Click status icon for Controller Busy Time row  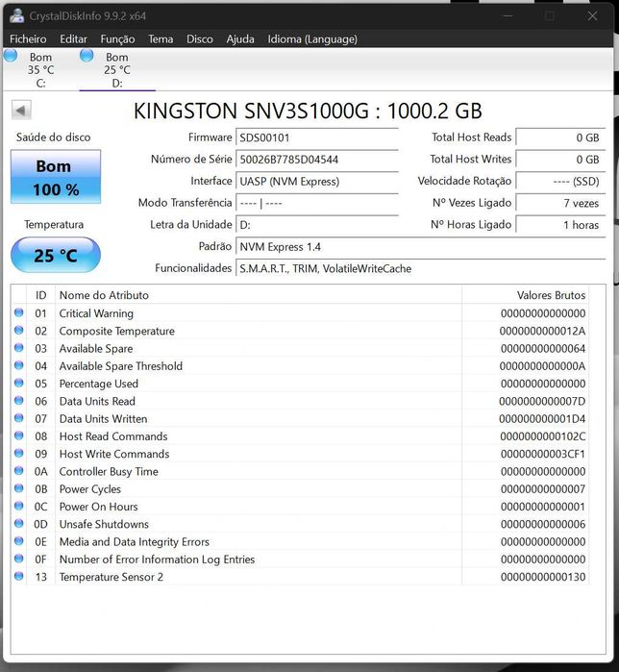19,470
